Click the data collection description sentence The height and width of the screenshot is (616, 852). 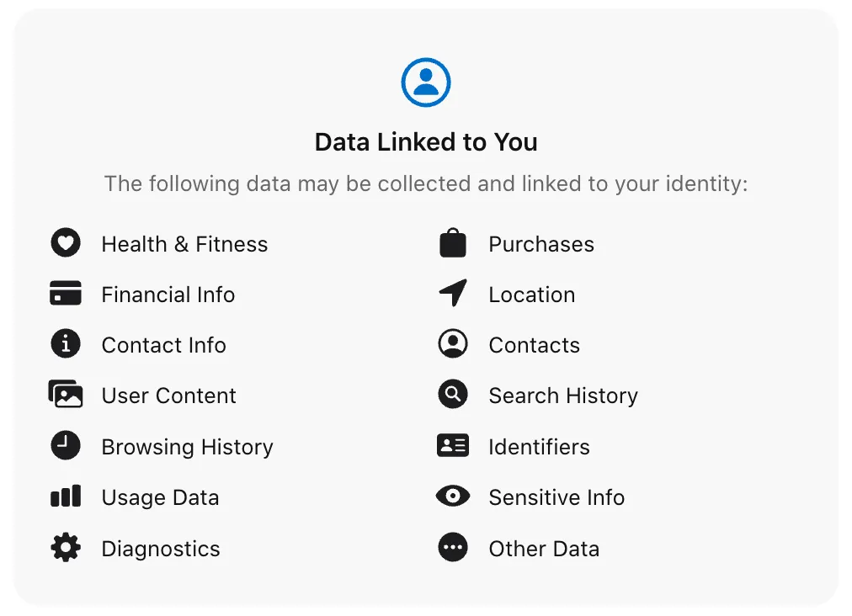coord(426,183)
